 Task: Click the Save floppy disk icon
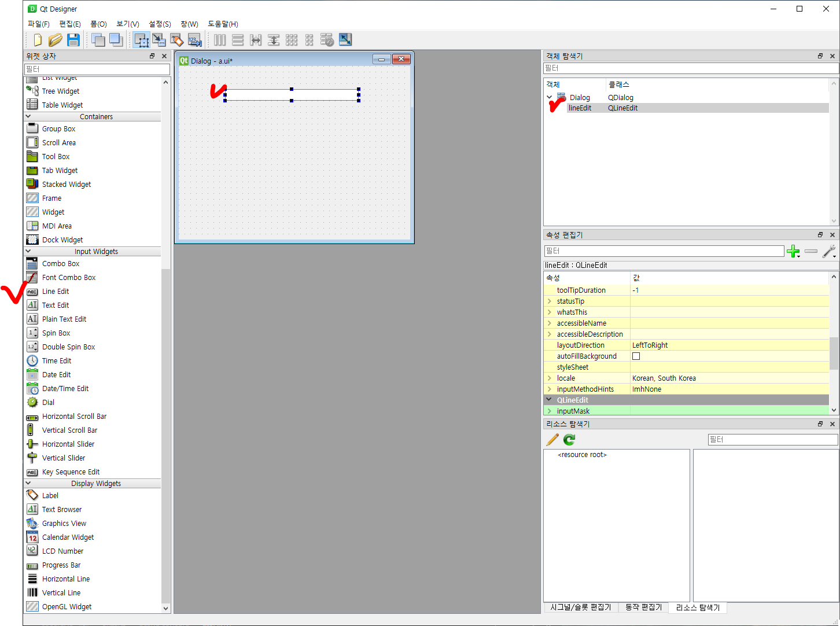(x=73, y=40)
